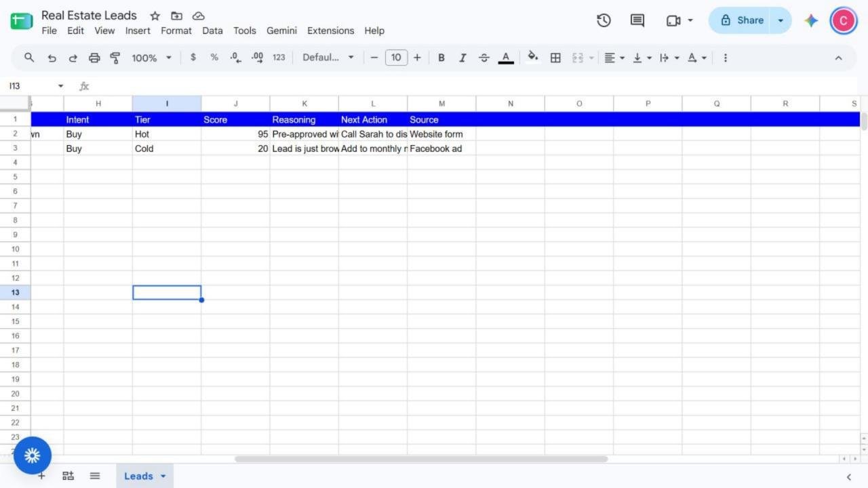This screenshot has height=488, width=868.
Task: Decrease font size with minus button
Action: coord(374,58)
